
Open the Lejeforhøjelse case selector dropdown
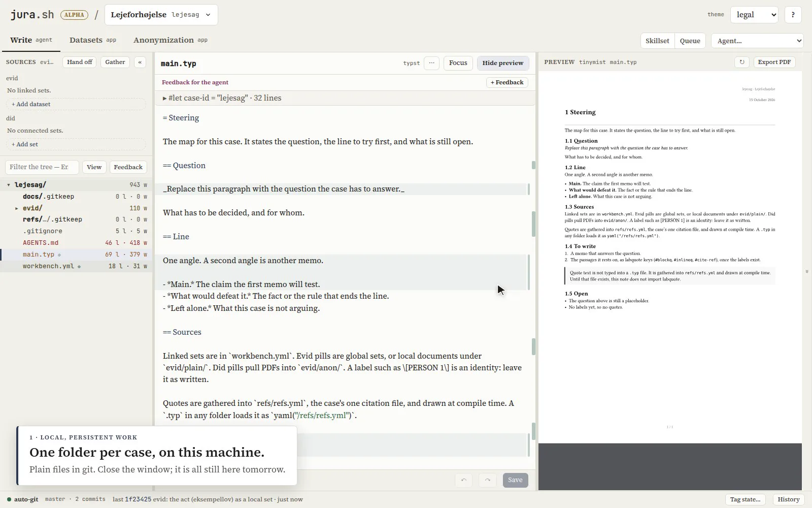coord(161,15)
